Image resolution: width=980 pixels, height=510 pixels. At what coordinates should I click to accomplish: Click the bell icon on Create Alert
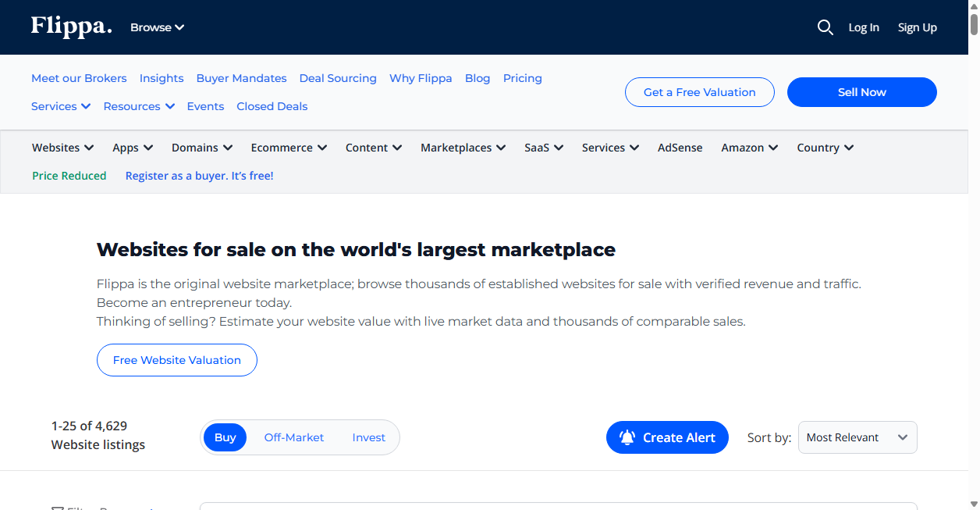(627, 437)
